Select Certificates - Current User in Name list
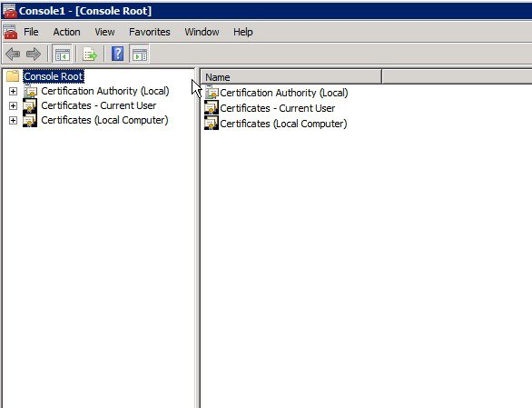This screenshot has width=532, height=408. pyautogui.click(x=278, y=108)
